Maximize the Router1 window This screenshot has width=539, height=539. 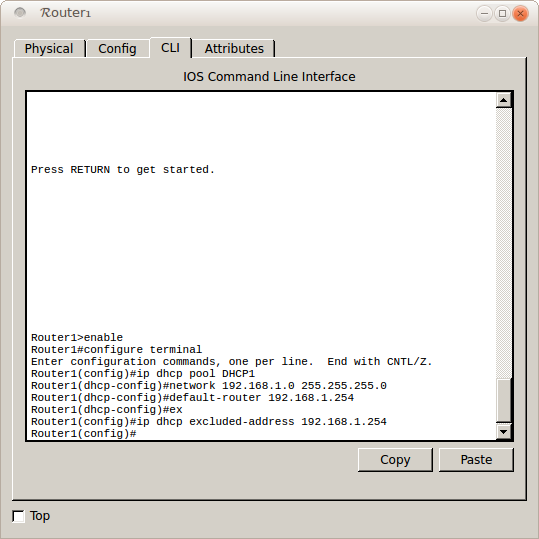coord(502,13)
